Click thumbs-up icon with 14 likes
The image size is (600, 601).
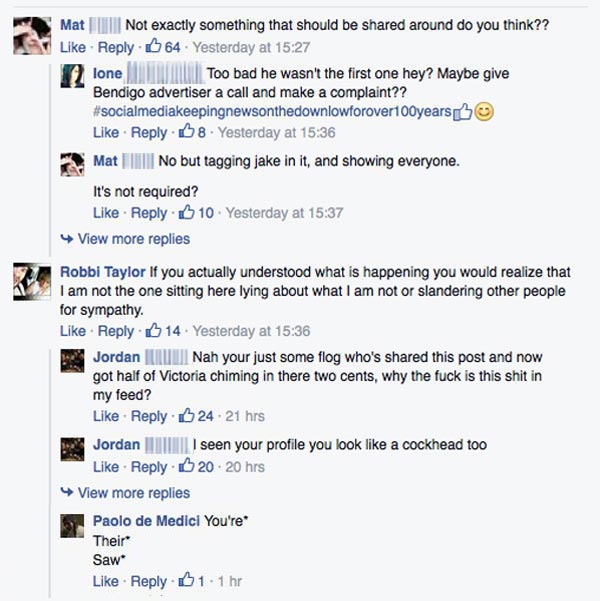(154, 331)
